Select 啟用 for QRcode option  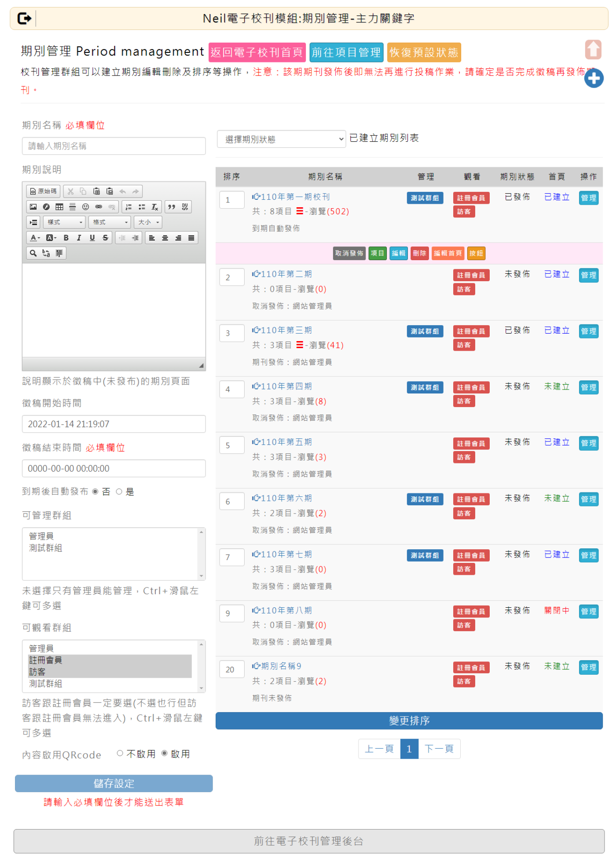click(x=165, y=753)
